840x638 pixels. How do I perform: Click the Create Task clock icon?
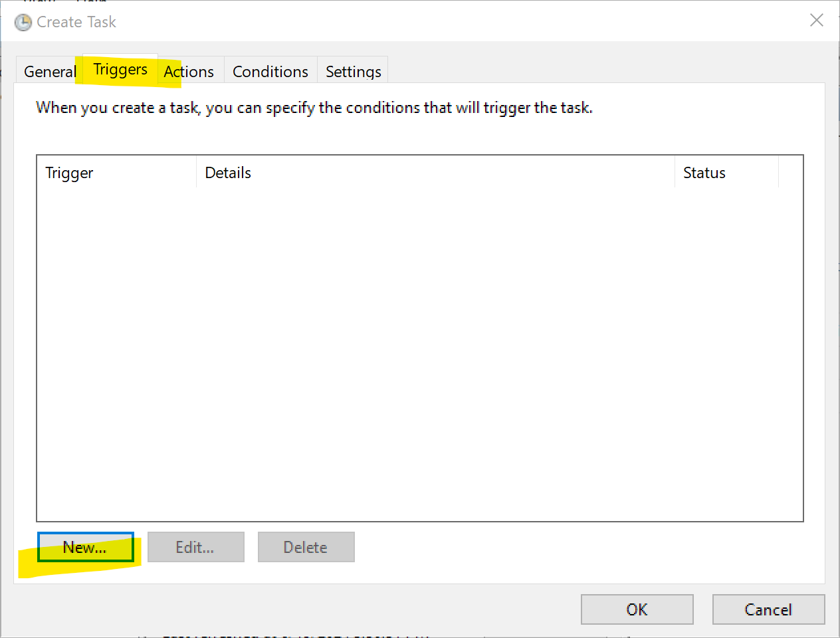point(23,23)
